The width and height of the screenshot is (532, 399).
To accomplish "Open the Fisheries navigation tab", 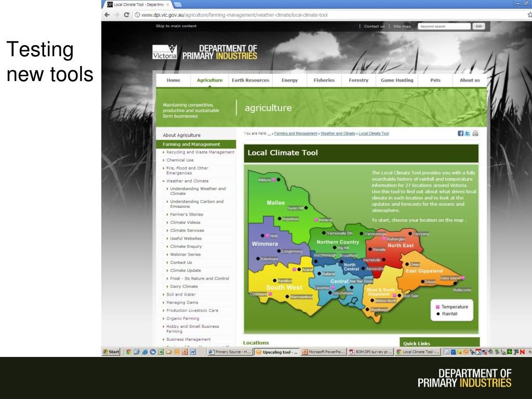I will point(324,81).
